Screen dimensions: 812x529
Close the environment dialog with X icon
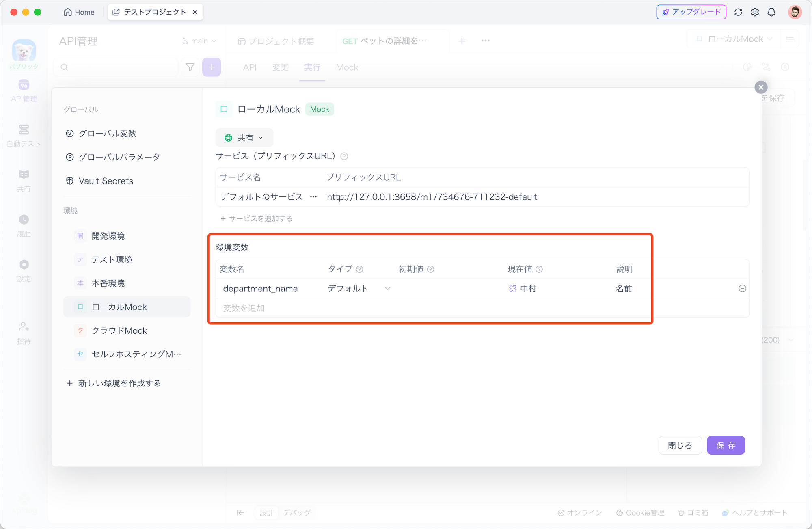pyautogui.click(x=761, y=87)
